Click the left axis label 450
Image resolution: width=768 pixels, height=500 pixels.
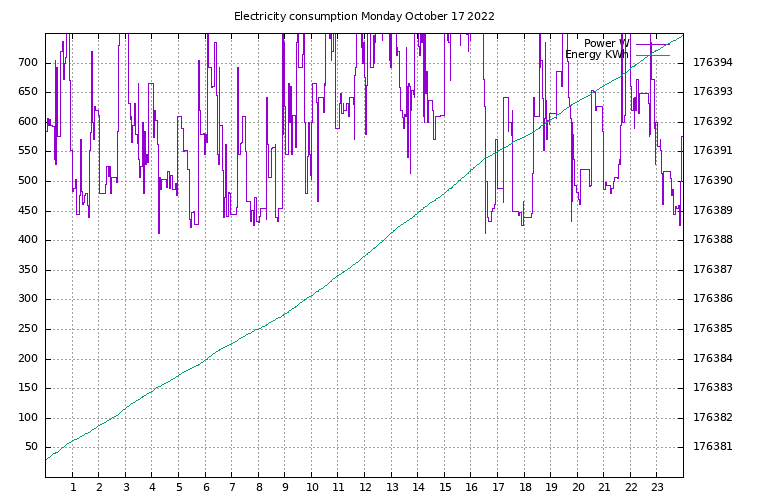click(x=28, y=211)
